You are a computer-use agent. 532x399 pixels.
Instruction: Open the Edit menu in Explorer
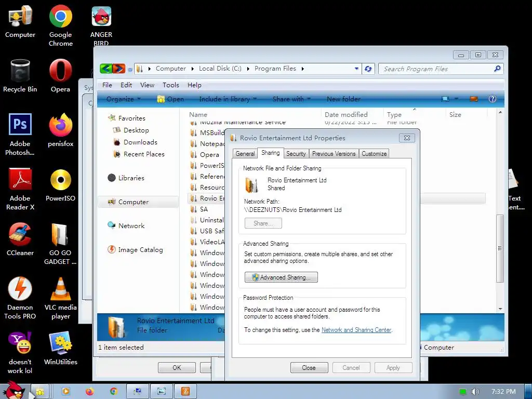[126, 85]
